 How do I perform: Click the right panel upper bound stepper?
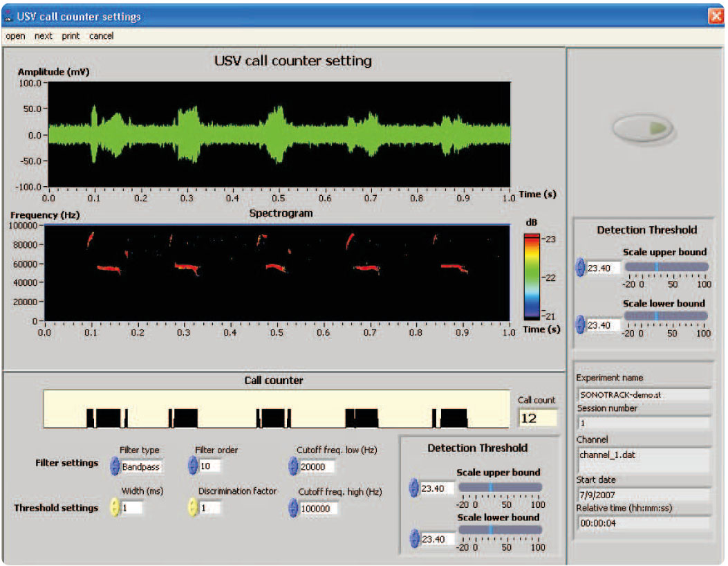click(x=580, y=268)
